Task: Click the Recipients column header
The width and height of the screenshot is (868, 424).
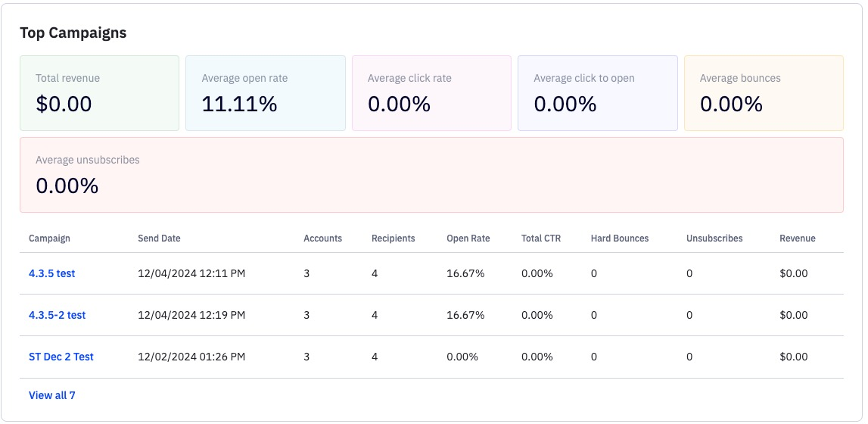Action: tap(393, 238)
